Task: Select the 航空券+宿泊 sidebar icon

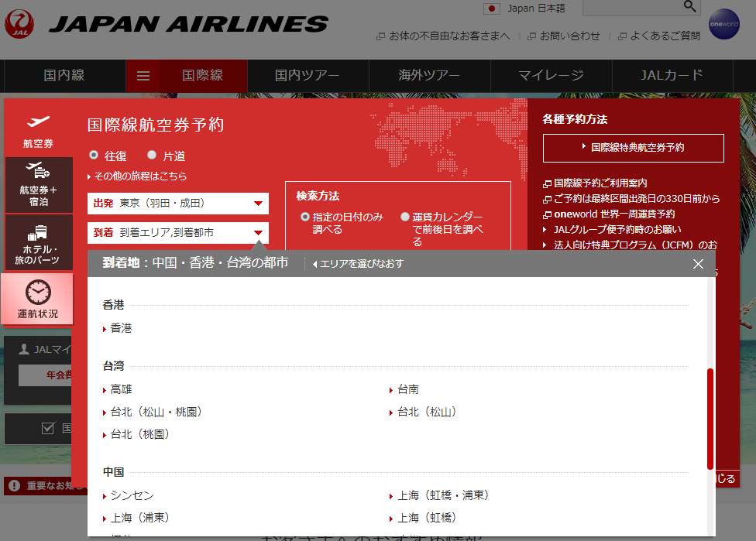Action: point(39,185)
